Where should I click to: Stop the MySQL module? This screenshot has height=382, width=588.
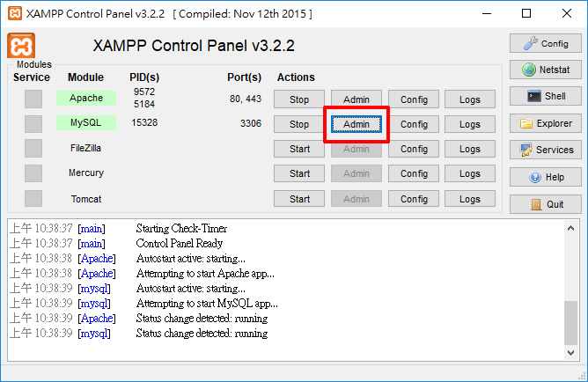pyautogui.click(x=299, y=124)
